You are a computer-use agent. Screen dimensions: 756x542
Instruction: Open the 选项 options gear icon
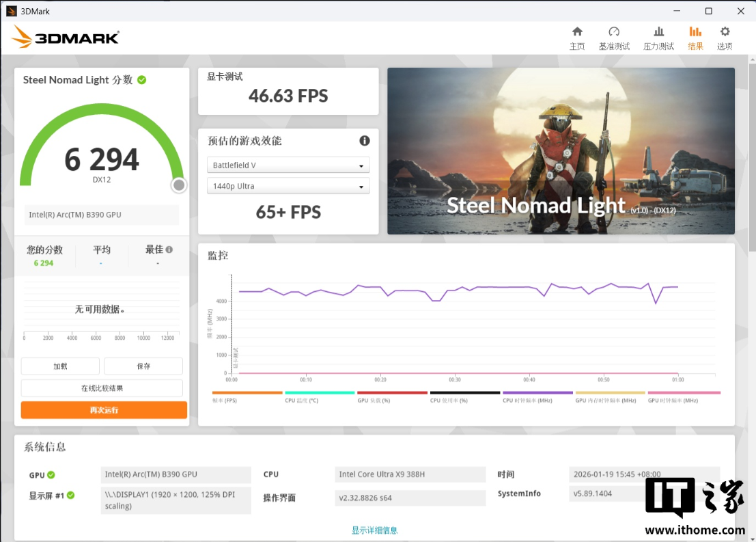click(x=725, y=32)
